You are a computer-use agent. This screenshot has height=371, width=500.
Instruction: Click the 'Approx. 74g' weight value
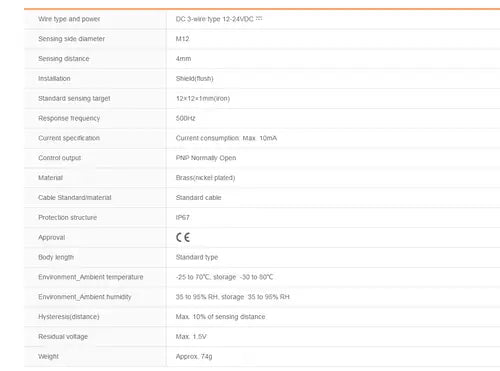(194, 356)
